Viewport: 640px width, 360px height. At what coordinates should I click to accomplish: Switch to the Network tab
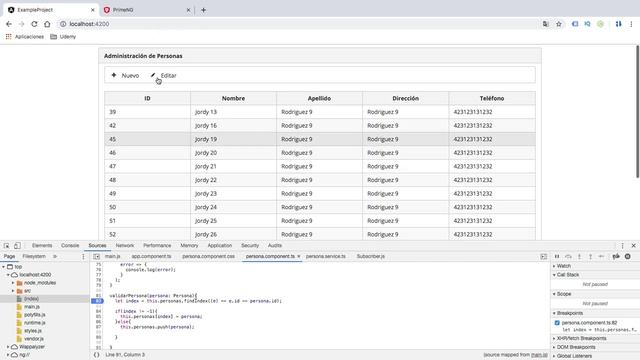(x=125, y=246)
